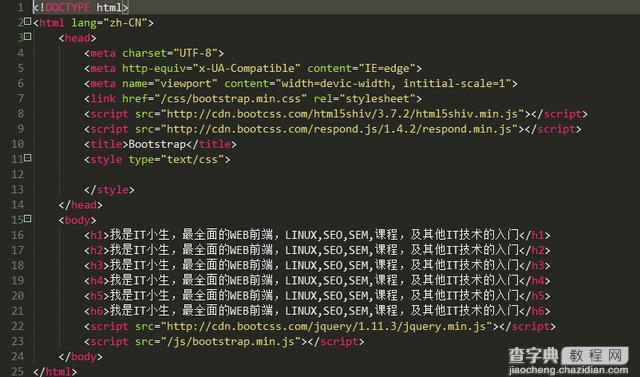Click the "x-UA-Compatible" attribute value
Image resolution: width=640 pixels, height=377 pixels.
246,68
